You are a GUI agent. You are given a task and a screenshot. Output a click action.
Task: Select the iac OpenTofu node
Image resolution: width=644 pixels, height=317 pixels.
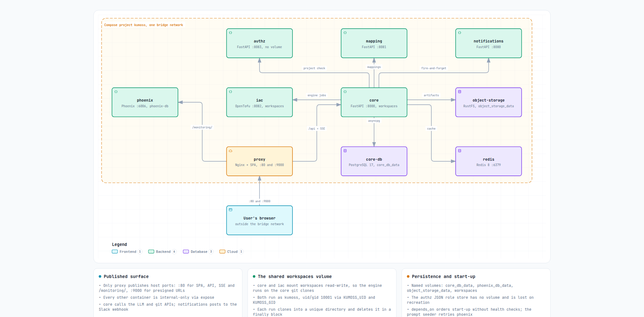[x=259, y=103]
